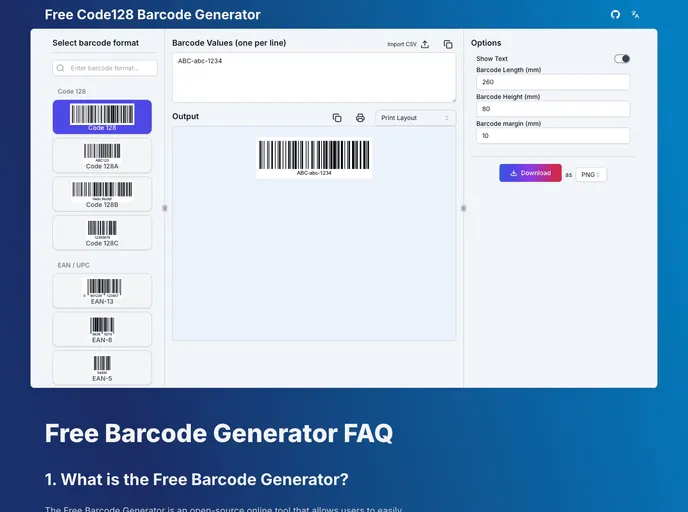
Task: Click 'What is the Free Barcode Generator?' heading
Action: tap(197, 479)
